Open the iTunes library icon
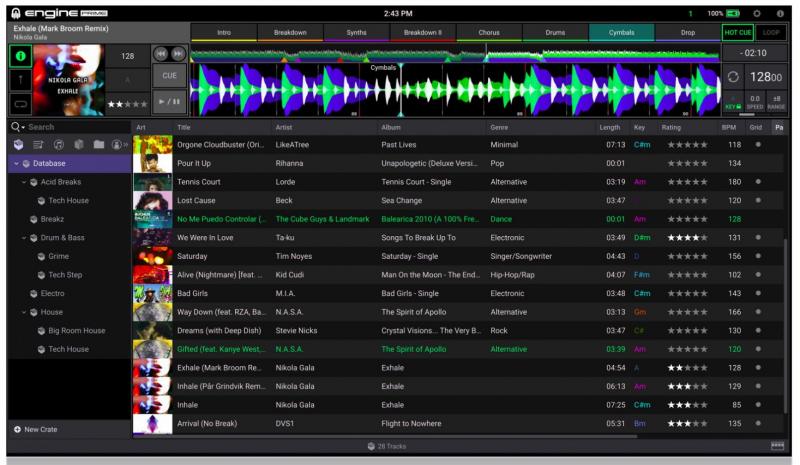The width and height of the screenshot is (800, 465). coord(59,145)
